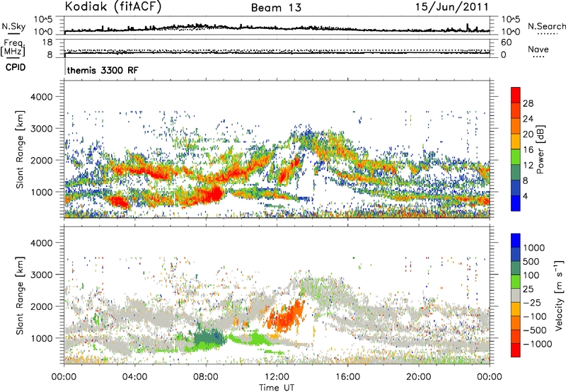The image size is (566, 392).
Task: Click the "20:00" time tick label
Action: [418, 377]
